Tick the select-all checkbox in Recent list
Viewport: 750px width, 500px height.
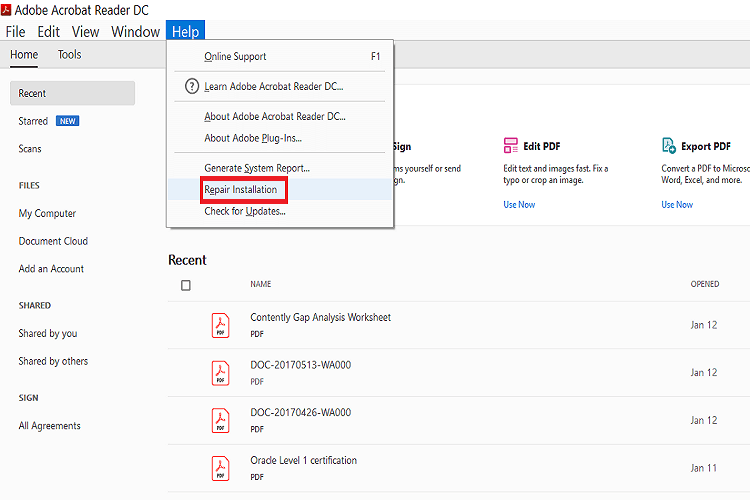click(186, 285)
